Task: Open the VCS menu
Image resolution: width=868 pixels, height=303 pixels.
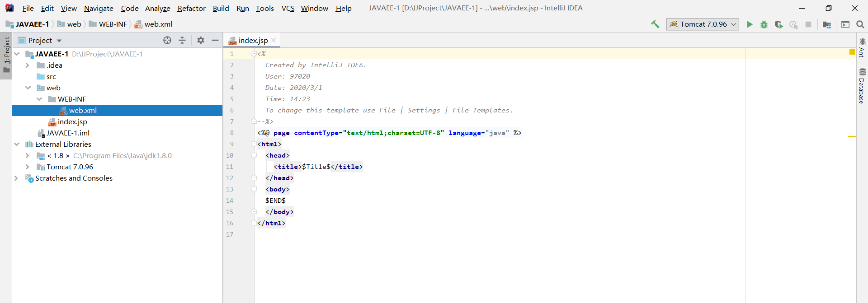Action: click(x=288, y=8)
